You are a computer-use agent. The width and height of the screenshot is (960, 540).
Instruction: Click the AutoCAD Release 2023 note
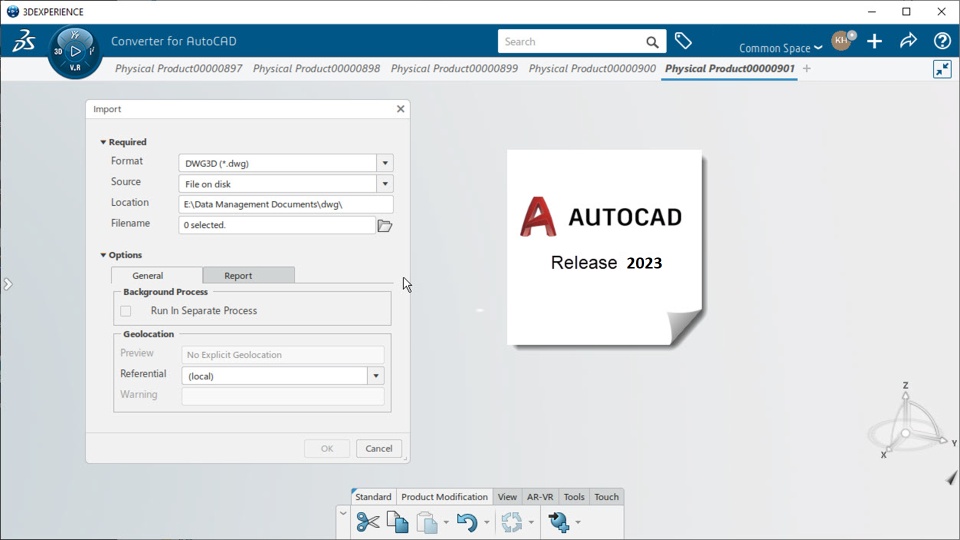(x=605, y=247)
